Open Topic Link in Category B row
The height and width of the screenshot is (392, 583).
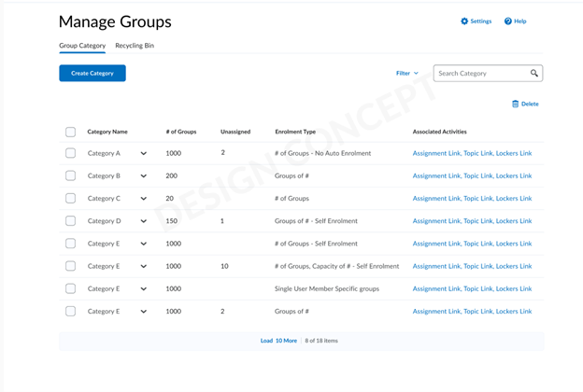(478, 175)
